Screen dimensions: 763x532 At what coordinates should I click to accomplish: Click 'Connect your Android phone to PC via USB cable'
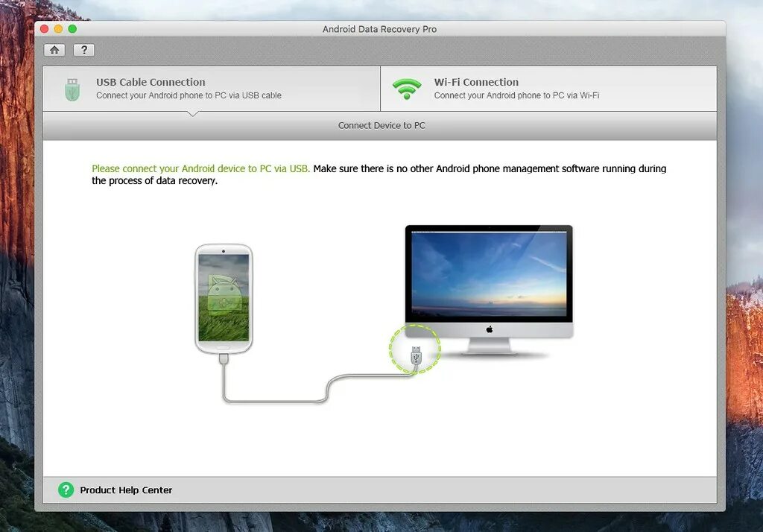[x=189, y=95]
